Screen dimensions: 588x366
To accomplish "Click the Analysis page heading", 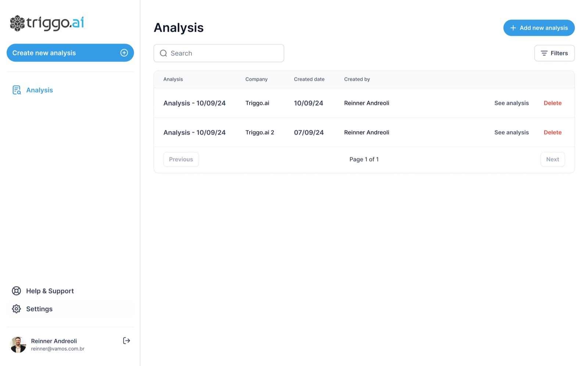I will (x=179, y=28).
